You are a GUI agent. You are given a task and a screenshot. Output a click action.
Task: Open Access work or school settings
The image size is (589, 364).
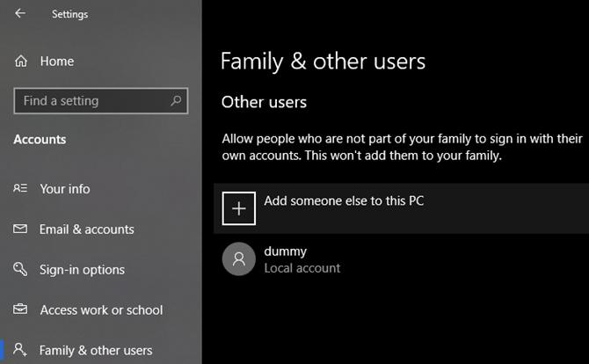pos(102,309)
